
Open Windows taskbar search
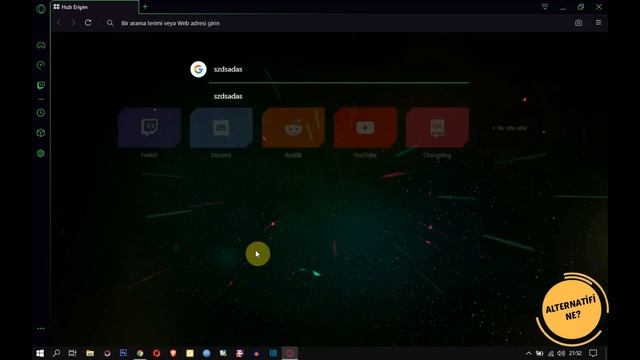(56, 353)
